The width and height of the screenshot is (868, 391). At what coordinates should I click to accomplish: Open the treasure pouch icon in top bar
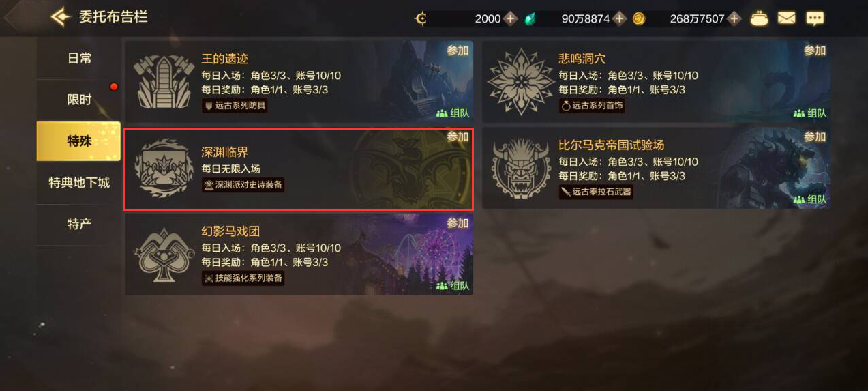pyautogui.click(x=760, y=18)
